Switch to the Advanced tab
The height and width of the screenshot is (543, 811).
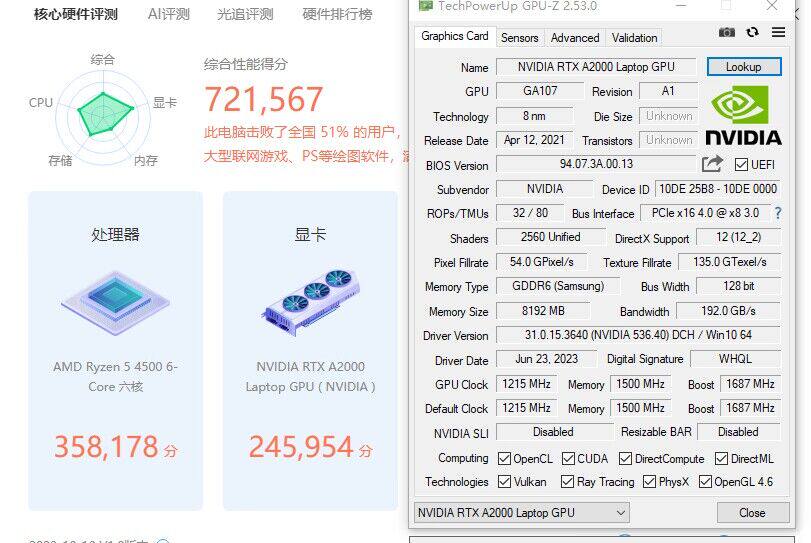pos(575,38)
